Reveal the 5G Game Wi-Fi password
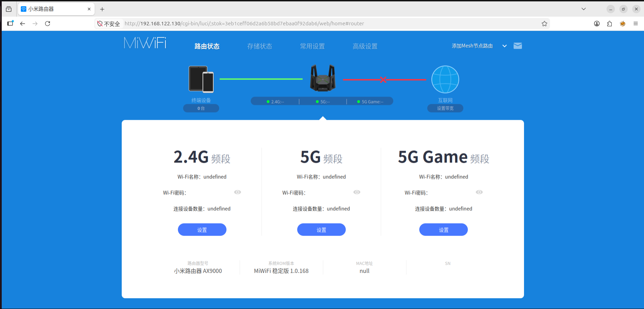 click(x=479, y=192)
